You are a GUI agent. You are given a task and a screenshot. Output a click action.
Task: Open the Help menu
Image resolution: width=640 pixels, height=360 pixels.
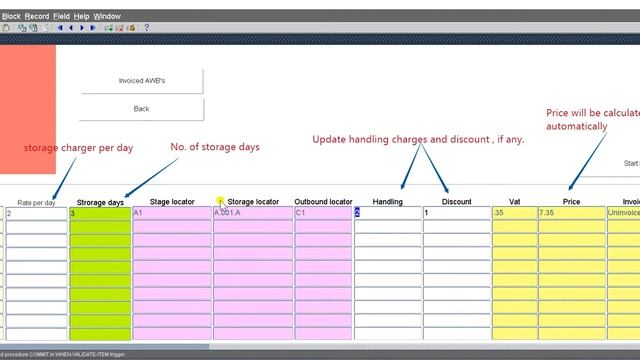point(81,16)
